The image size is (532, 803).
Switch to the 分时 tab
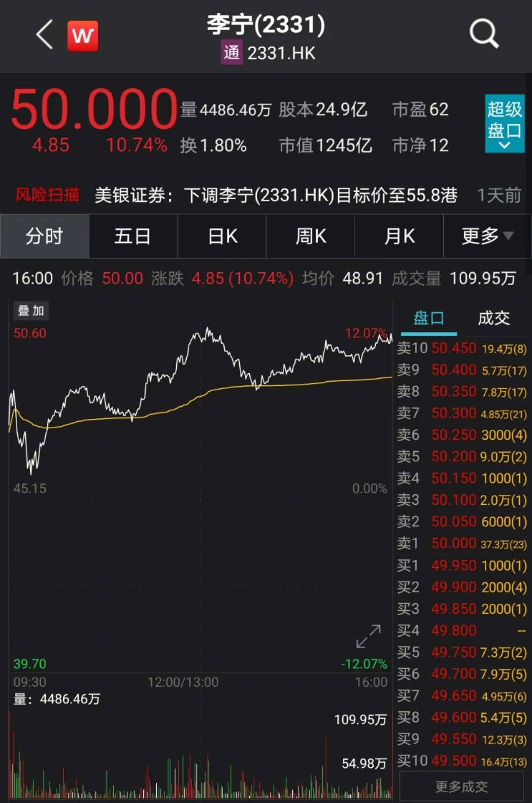pos(44,236)
